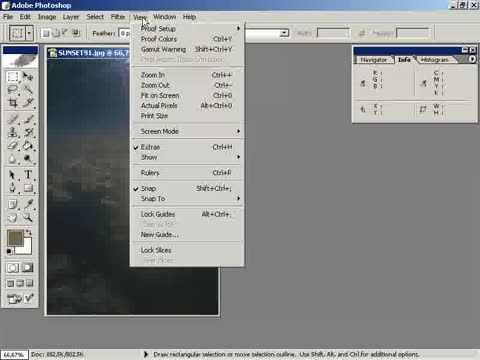Image resolution: width=480 pixels, height=360 pixels.
Task: Select the Eraser tool
Action: [13, 146]
